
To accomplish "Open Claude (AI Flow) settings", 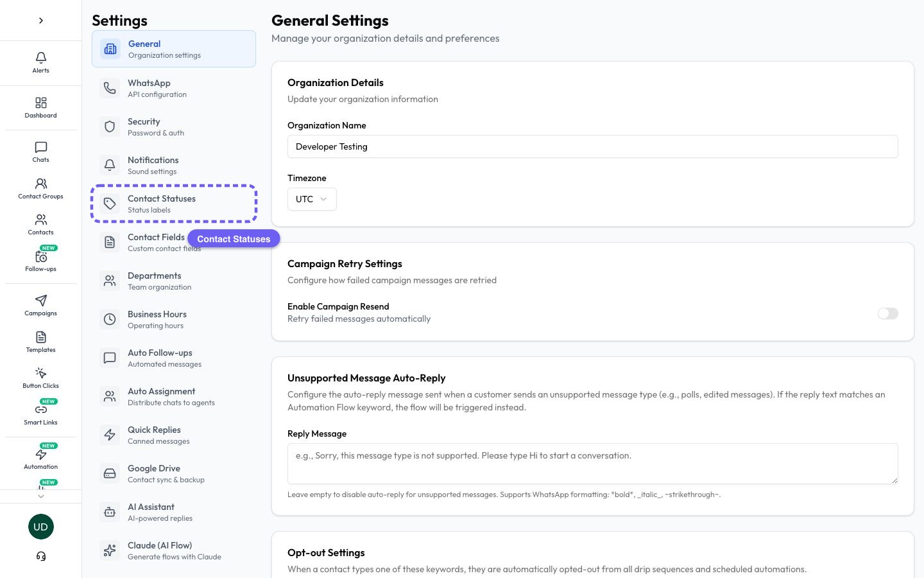I will click(174, 550).
